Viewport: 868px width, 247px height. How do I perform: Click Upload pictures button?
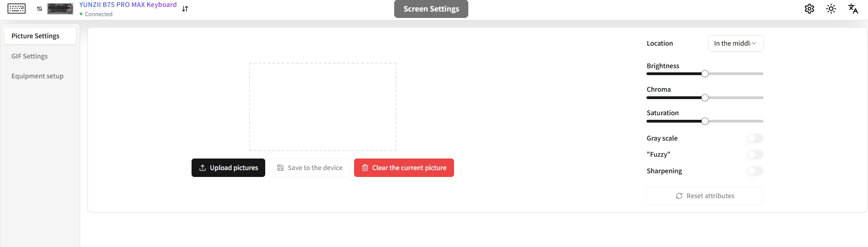click(x=228, y=168)
